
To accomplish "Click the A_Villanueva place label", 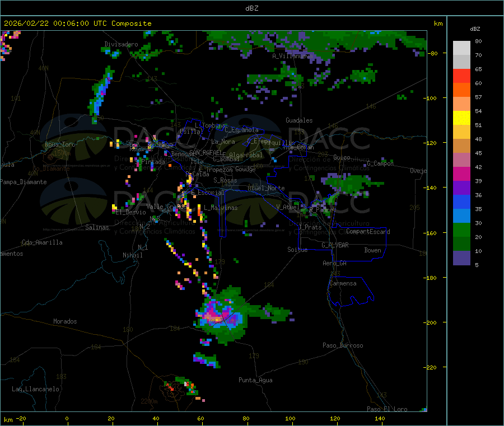I will 292,56.
